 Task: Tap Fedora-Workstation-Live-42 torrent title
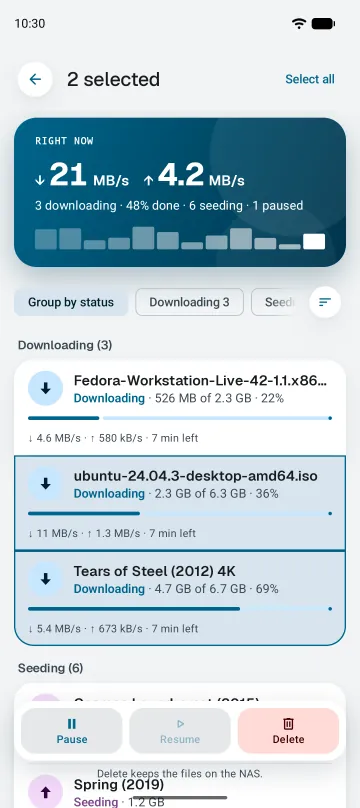point(200,380)
